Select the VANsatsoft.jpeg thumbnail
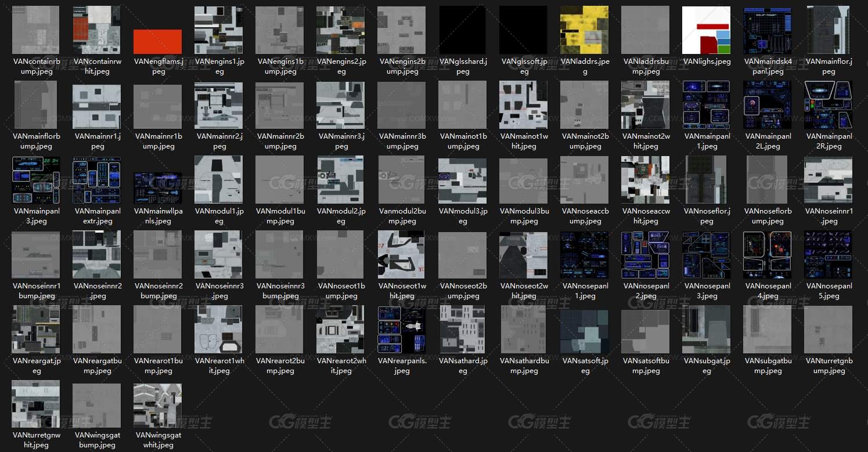 585,332
